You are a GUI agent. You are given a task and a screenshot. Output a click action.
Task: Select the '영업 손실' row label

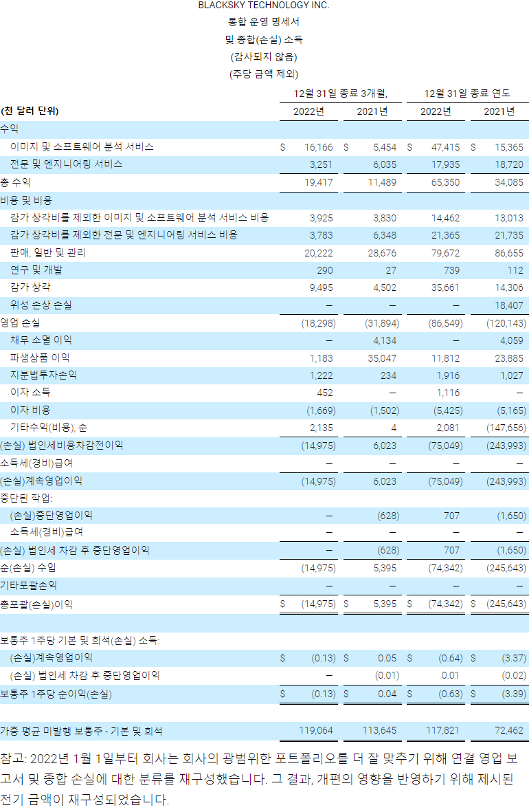coord(20,323)
